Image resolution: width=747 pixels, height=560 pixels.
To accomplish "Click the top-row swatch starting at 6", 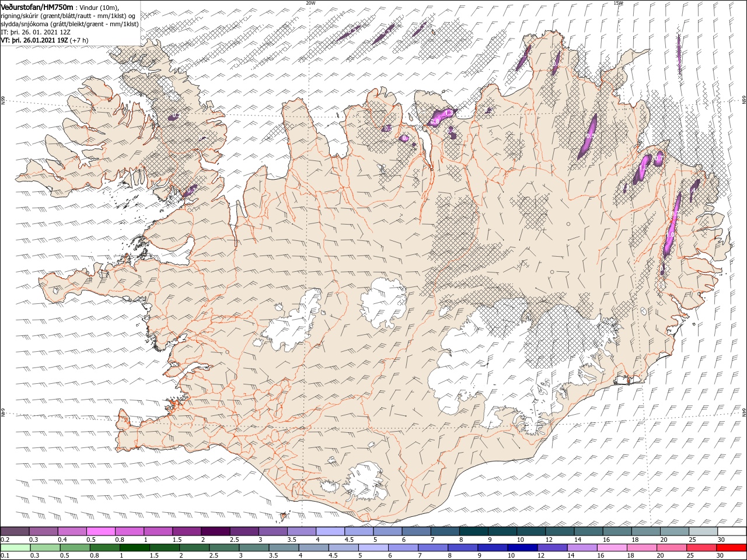I will coord(416,531).
